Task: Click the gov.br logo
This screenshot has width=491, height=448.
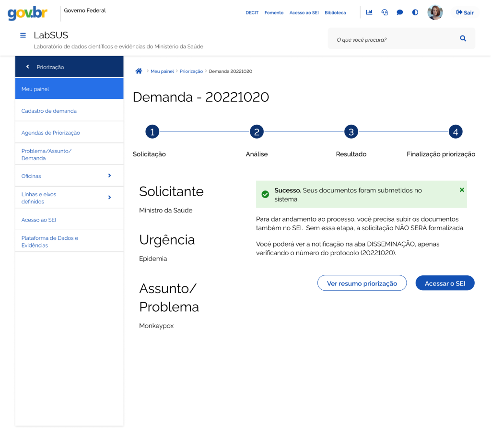Action: tap(27, 13)
